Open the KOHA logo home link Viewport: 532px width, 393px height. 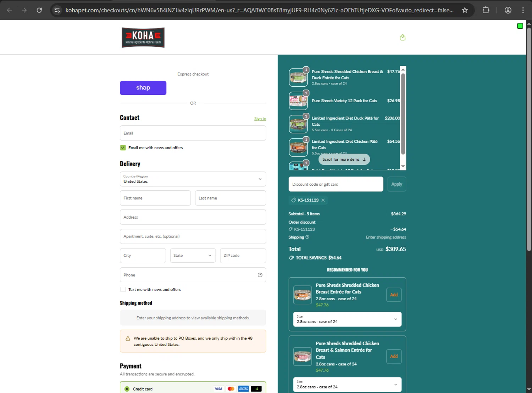[x=143, y=37]
